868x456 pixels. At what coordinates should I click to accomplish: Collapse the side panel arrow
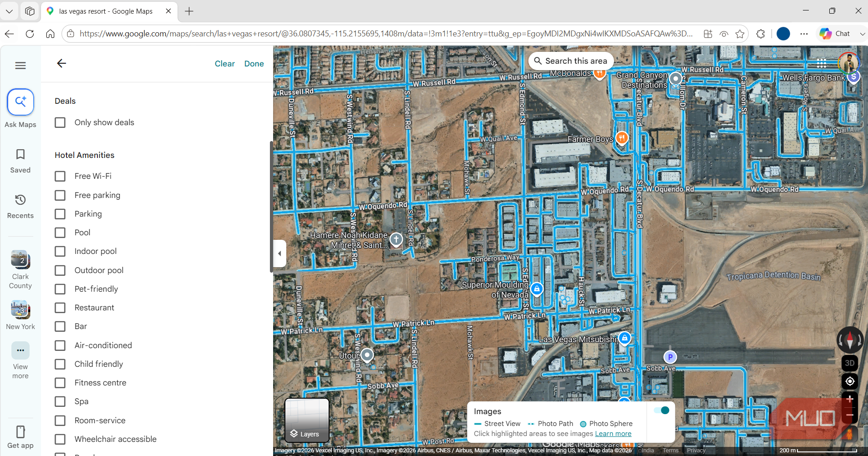pos(279,253)
